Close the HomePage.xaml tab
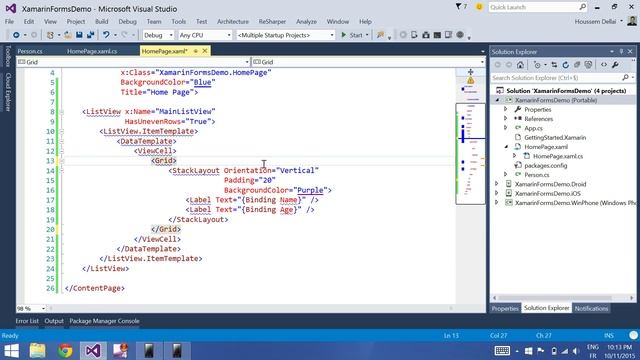Screen dimensions: 640x360 [x=205, y=51]
